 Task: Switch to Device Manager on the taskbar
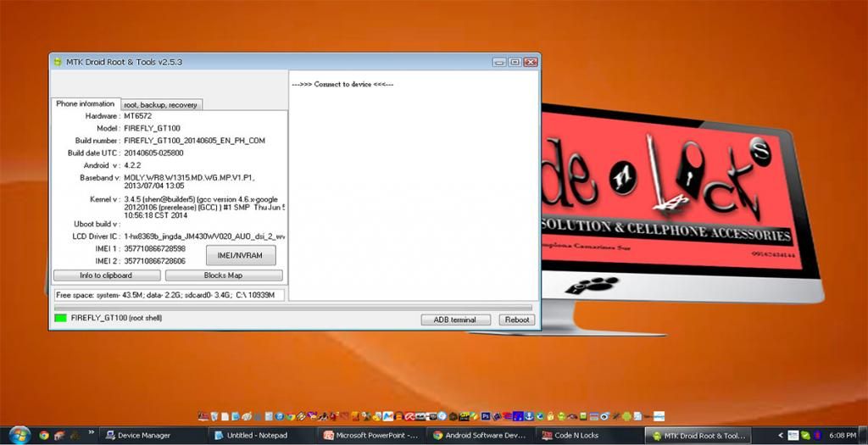pyautogui.click(x=151, y=435)
